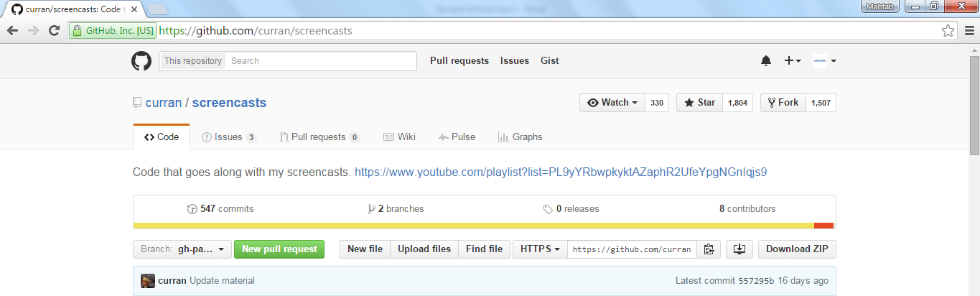Click the repository book icon beside curran
Image resolution: width=980 pixels, height=296 pixels.
point(137,103)
